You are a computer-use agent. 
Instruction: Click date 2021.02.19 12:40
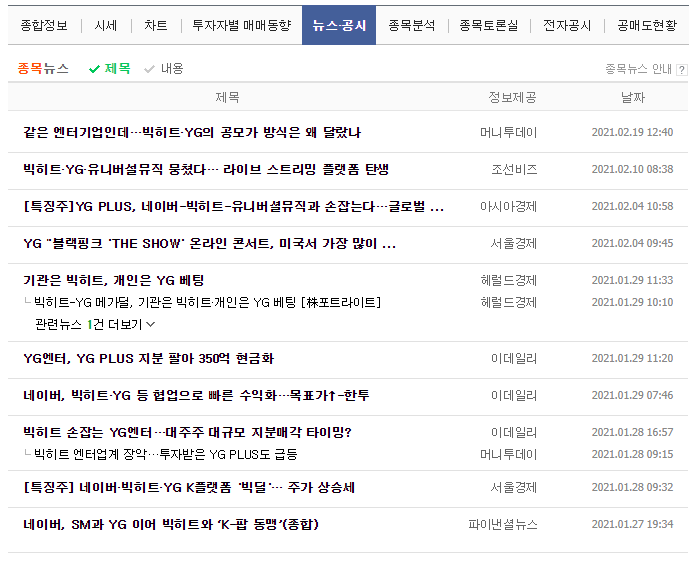[632, 133]
